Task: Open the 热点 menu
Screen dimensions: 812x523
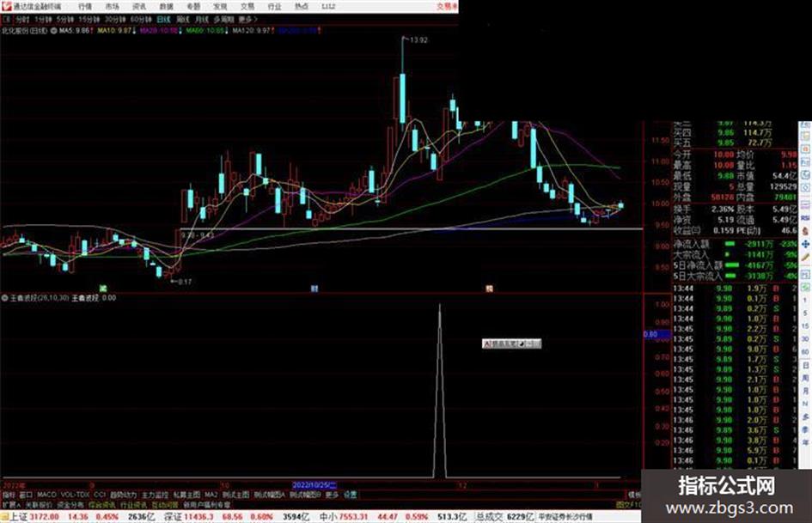Action: 302,7
